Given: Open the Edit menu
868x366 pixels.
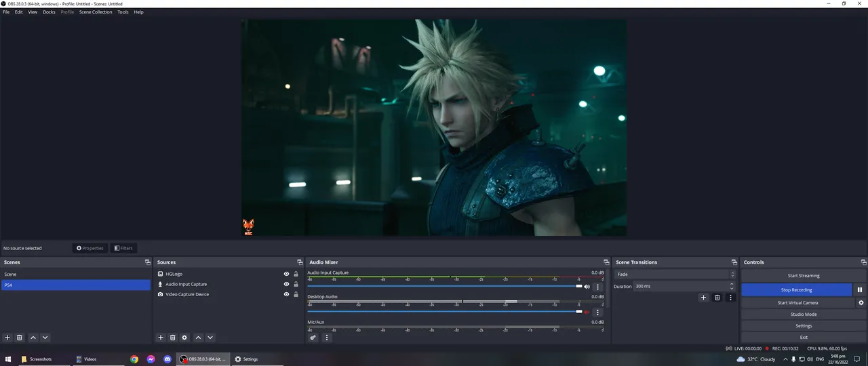Looking at the screenshot, I should (x=19, y=12).
